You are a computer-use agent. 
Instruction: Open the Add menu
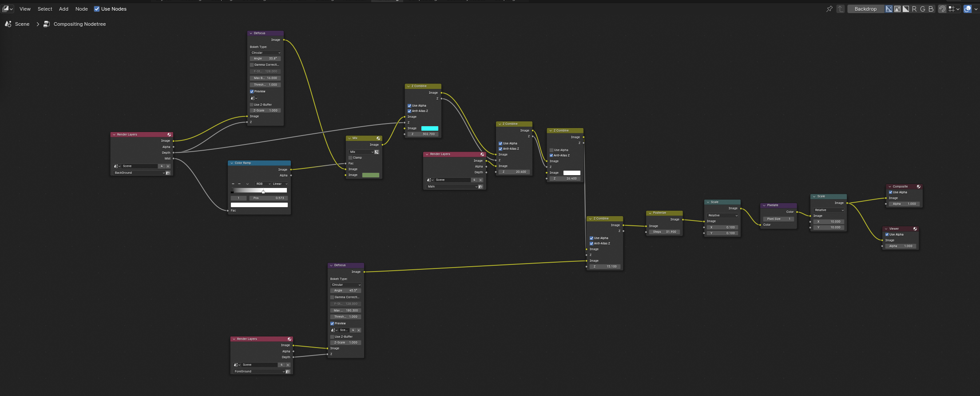click(x=63, y=9)
